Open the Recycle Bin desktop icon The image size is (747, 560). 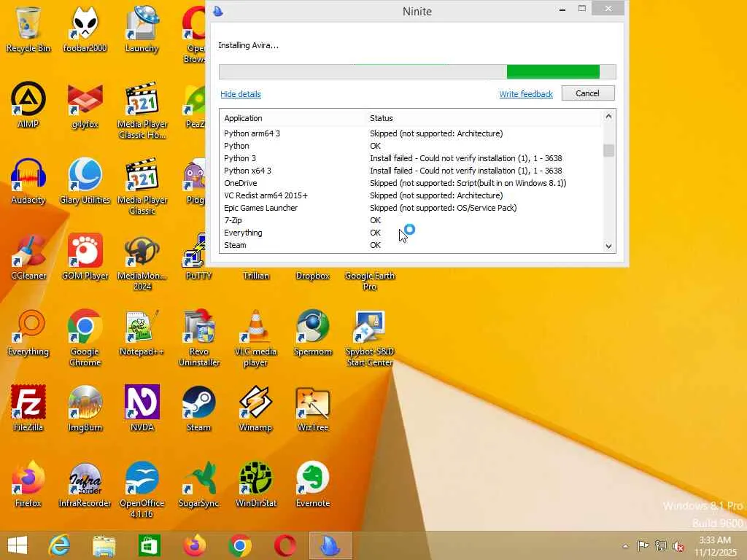click(28, 29)
